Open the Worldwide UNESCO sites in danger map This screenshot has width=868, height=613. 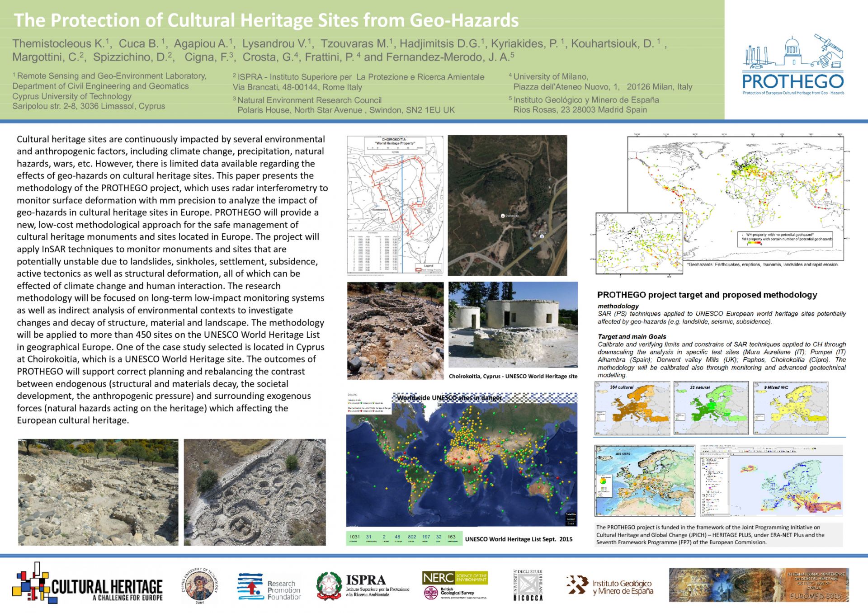(462, 459)
